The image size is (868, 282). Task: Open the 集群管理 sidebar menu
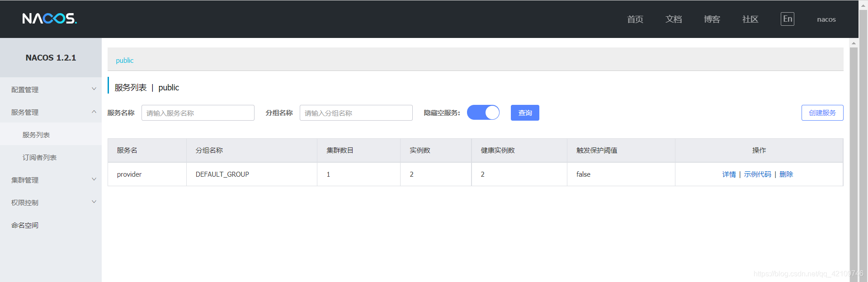coord(51,180)
